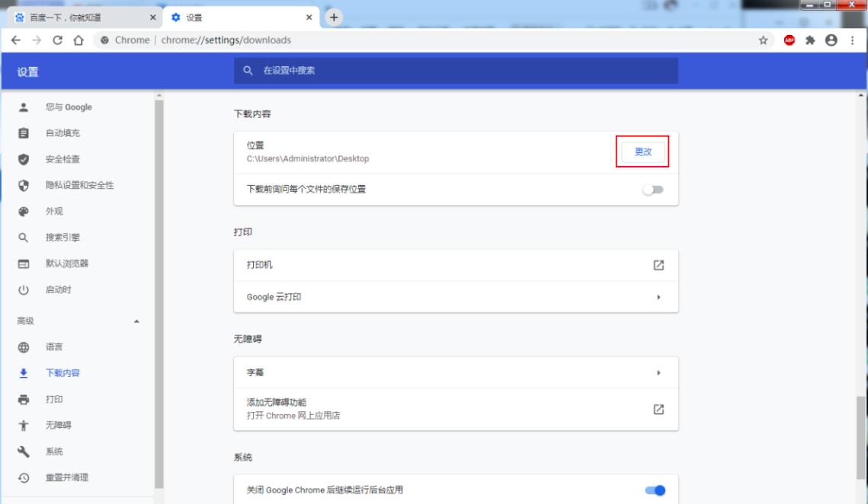Go to 语言 settings
The height and width of the screenshot is (504, 868).
(54, 347)
